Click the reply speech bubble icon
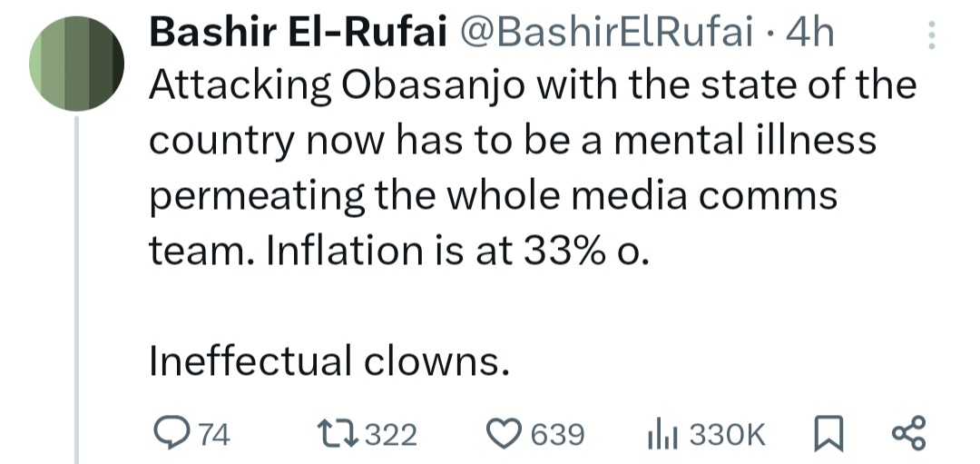 (171, 435)
